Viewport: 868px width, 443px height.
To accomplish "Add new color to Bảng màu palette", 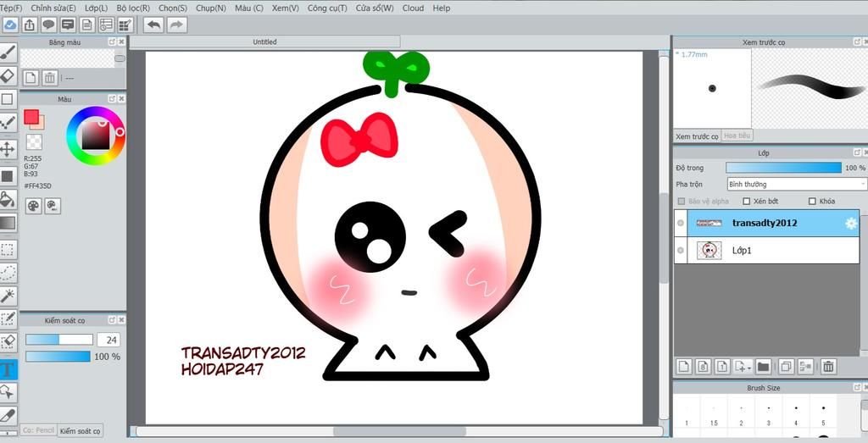I will [31, 78].
